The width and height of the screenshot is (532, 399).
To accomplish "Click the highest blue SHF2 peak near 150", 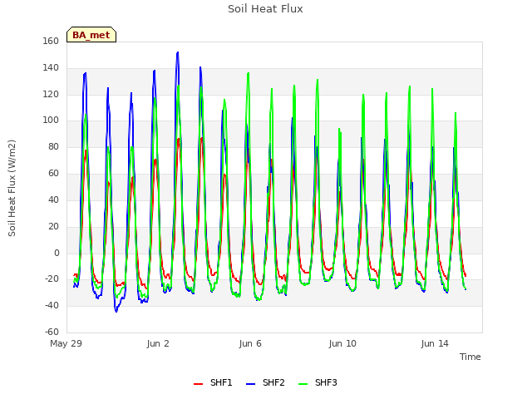I will pyautogui.click(x=178, y=52).
